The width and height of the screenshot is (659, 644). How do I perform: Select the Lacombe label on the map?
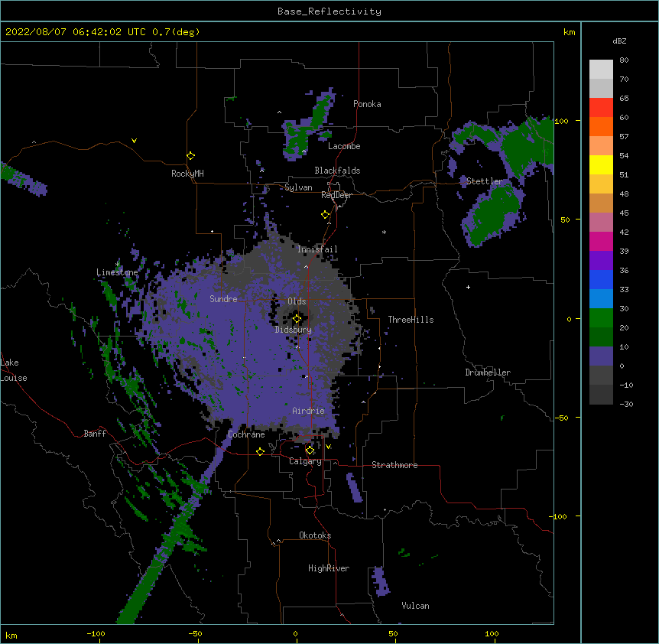pyautogui.click(x=344, y=146)
